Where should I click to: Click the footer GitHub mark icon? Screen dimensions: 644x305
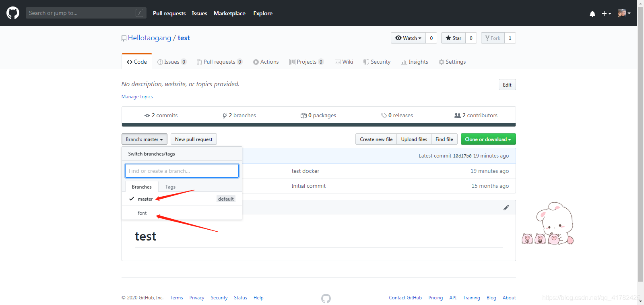pyautogui.click(x=326, y=299)
